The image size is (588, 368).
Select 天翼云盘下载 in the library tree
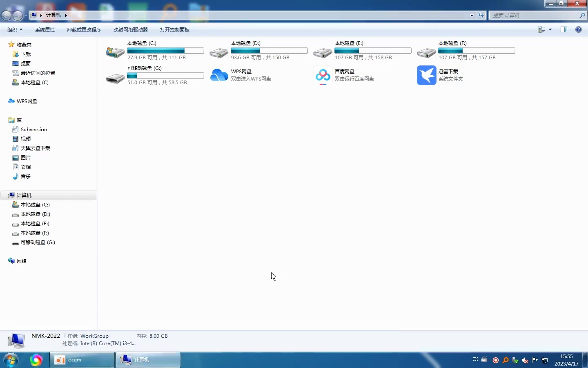coord(36,148)
